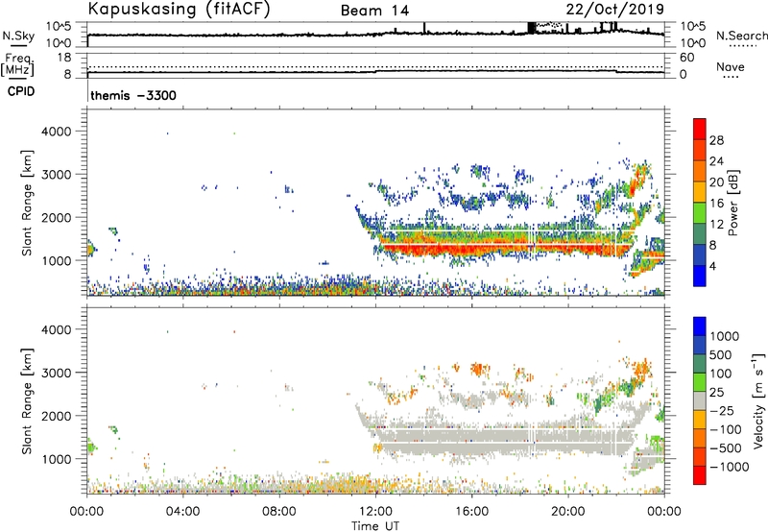Click the '18' frequency axis tick
This screenshot has height=532, width=768.
coord(63,58)
